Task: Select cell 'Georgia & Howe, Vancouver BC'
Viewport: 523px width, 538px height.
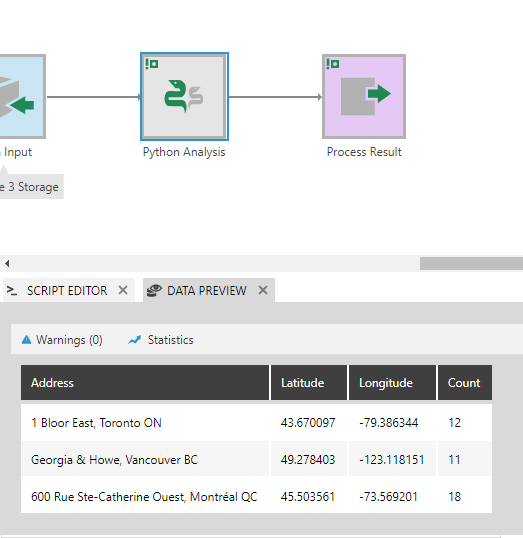Action: (x=145, y=460)
